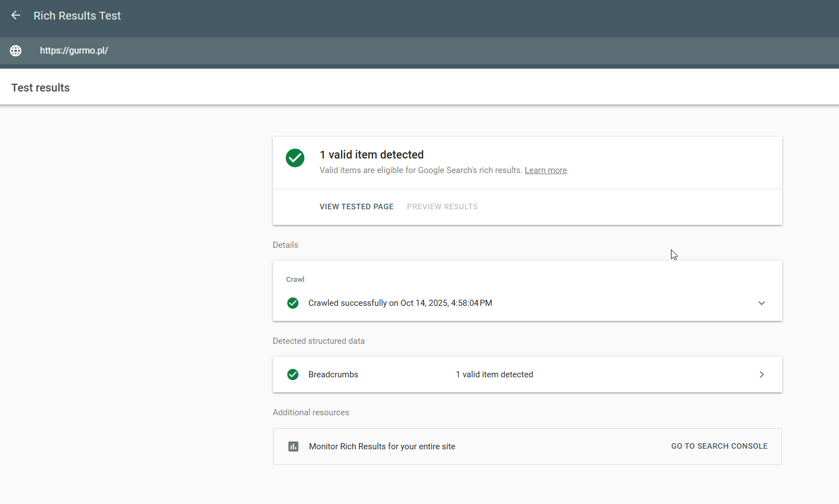This screenshot has height=504, width=839.
Task: Click the '1 valid item detected' heading
Action: coord(372,155)
